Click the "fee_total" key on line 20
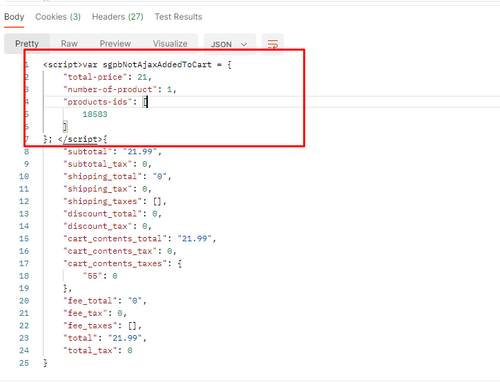The image size is (500, 390). [90, 301]
